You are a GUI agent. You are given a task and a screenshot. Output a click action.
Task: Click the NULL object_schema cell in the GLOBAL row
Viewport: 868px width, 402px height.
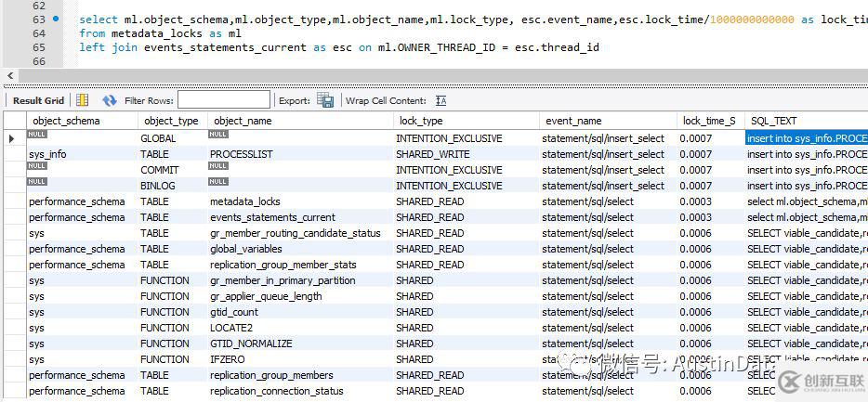pyautogui.click(x=82, y=138)
